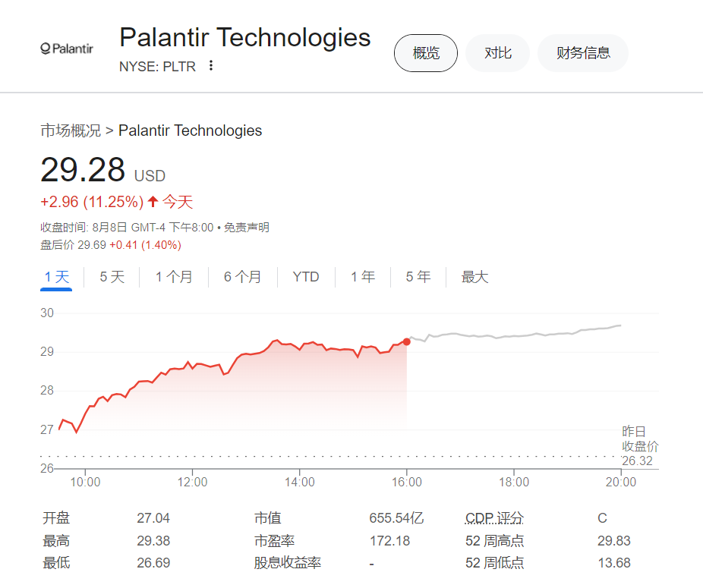Click the red up arrow by today's change
703x588 pixels.
coord(153,202)
